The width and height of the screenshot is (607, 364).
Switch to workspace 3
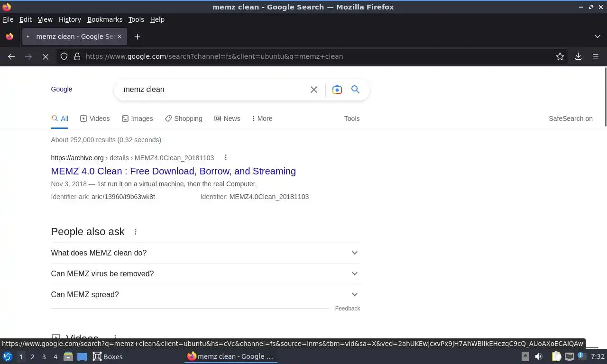(44, 357)
